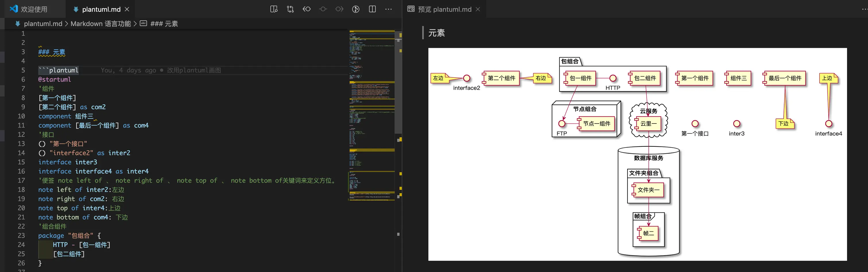Open preview to the side icon
This screenshot has width=868, height=272.
(x=274, y=9)
